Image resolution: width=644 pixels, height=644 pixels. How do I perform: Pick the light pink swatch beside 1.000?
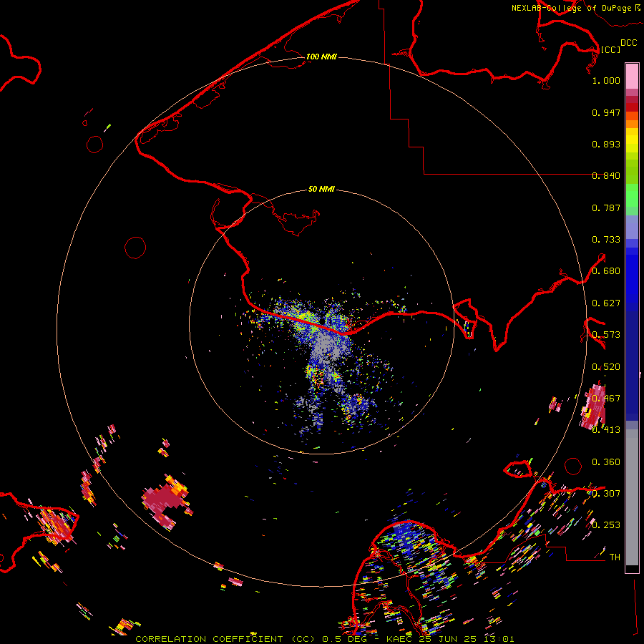coord(632,77)
